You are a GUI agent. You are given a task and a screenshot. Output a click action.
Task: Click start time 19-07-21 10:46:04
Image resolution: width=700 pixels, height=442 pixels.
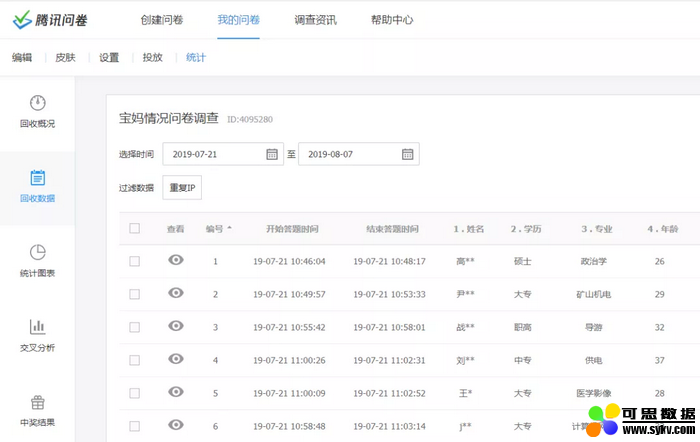click(x=289, y=261)
